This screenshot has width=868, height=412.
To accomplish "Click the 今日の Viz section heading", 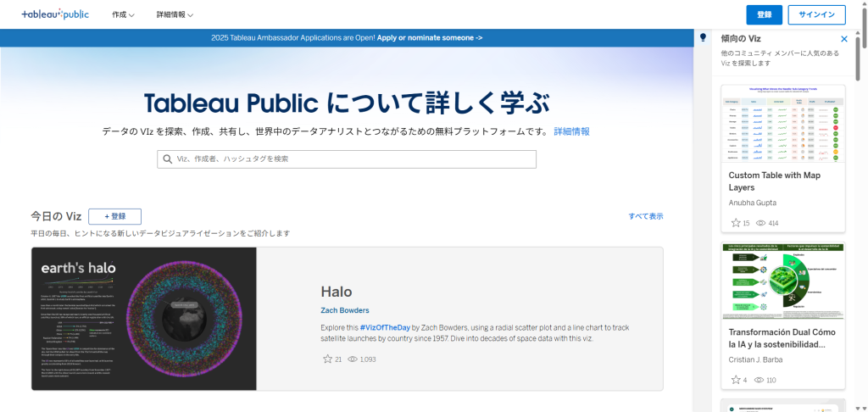I will pyautogui.click(x=56, y=216).
